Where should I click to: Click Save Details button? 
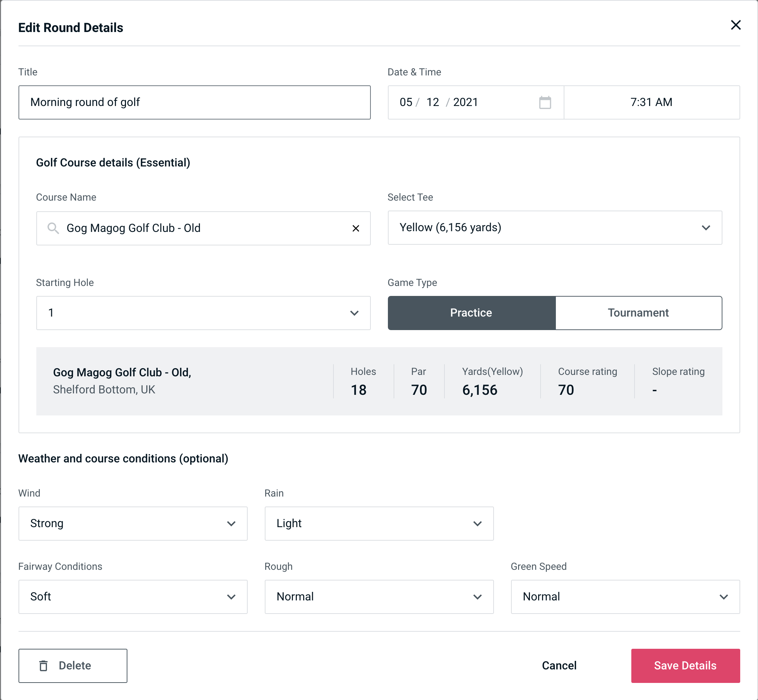(x=685, y=666)
